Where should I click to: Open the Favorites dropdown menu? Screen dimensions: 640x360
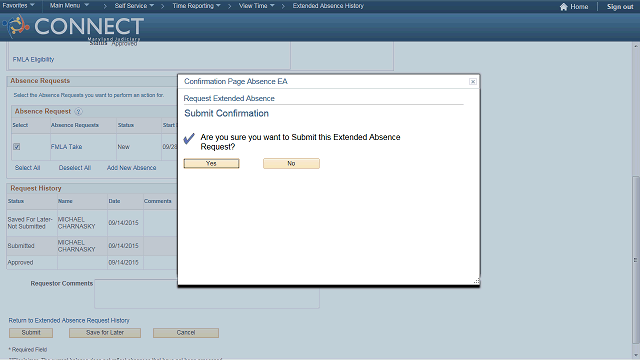click(18, 6)
